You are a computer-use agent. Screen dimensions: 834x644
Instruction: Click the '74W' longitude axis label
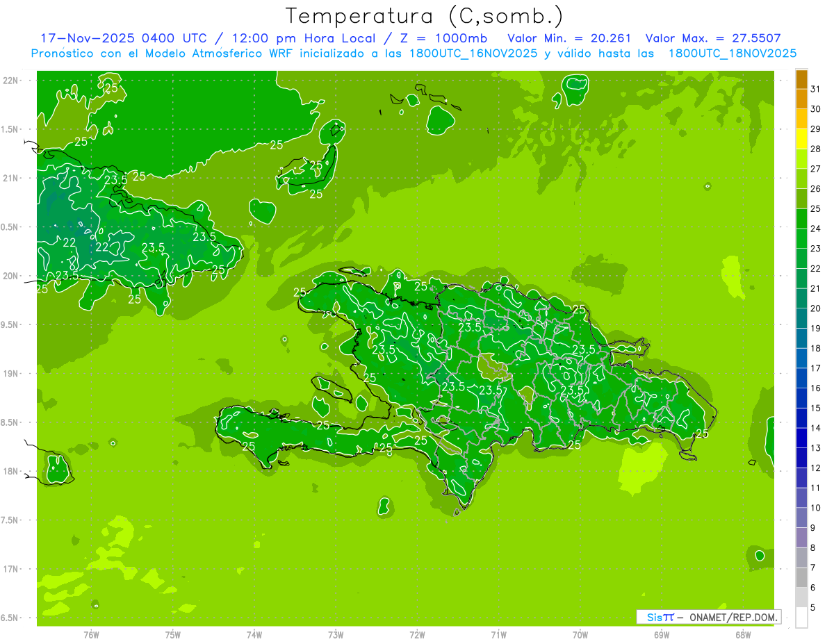pyautogui.click(x=254, y=635)
